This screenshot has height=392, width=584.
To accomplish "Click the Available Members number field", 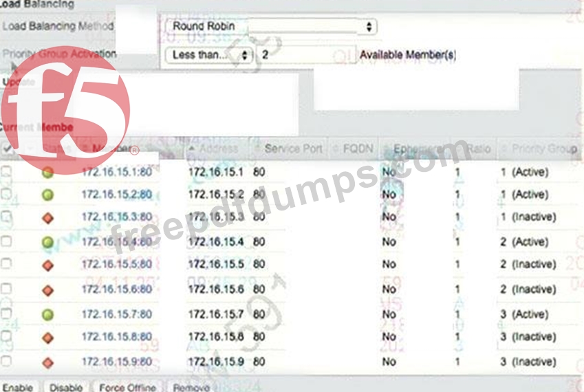I will (306, 54).
